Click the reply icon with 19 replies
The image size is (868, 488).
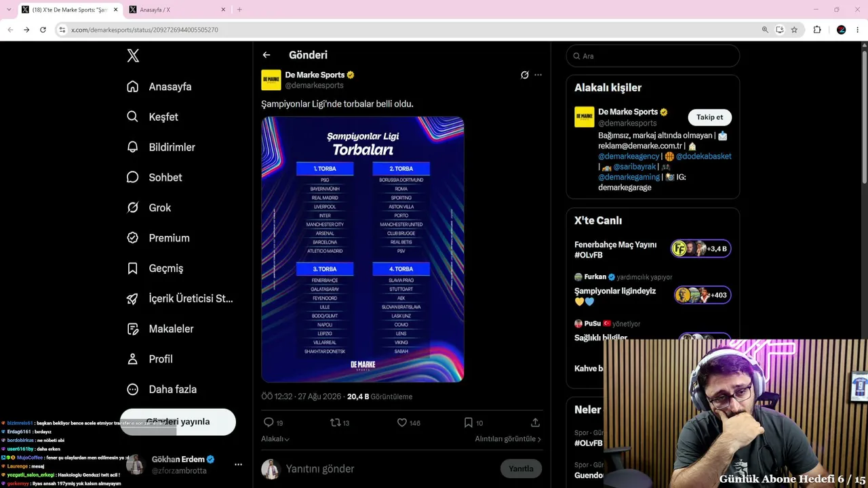(x=269, y=422)
